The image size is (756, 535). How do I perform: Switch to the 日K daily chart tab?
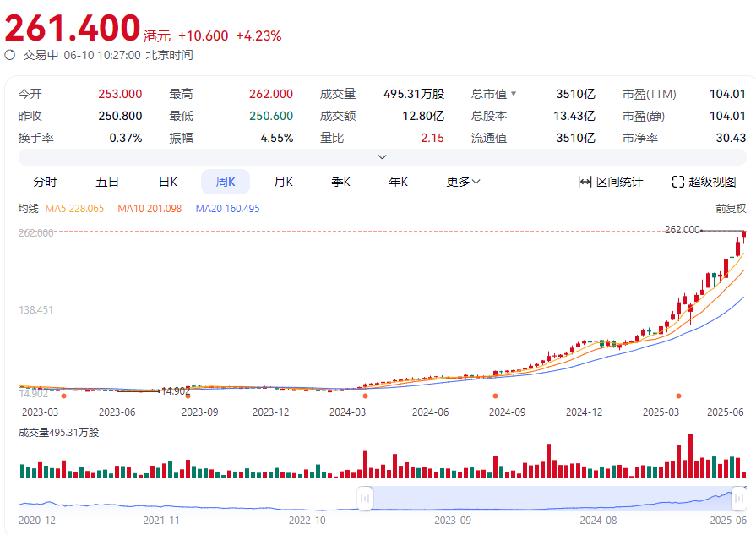click(168, 182)
